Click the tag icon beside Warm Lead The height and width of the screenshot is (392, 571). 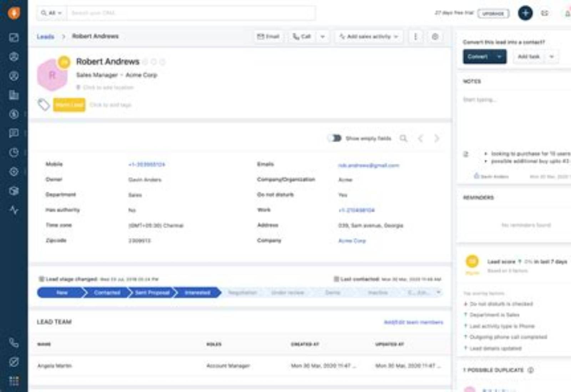coord(44,105)
